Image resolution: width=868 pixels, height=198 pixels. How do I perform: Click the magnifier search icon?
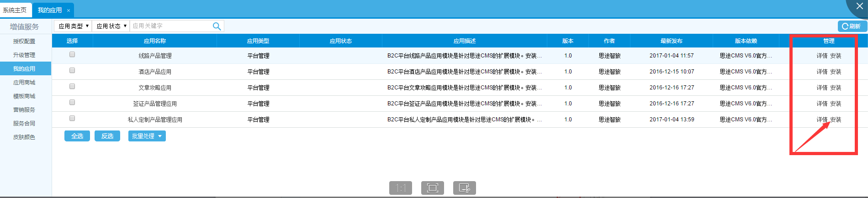(217, 26)
